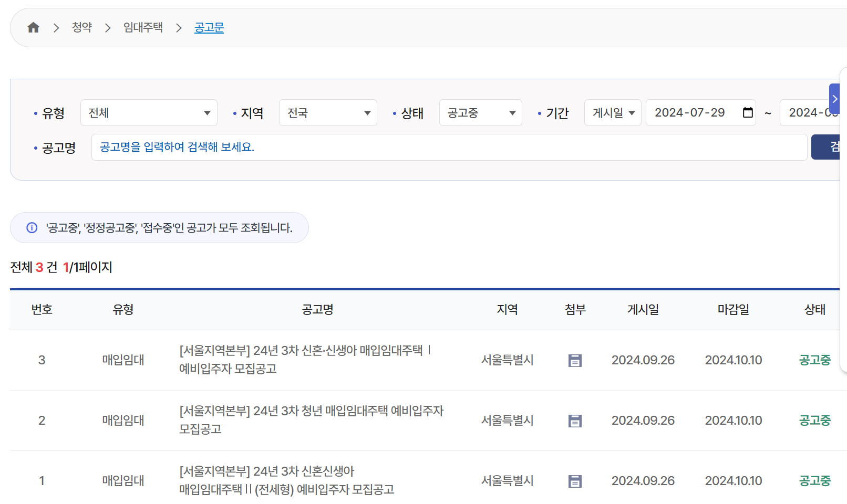
Task: Click the 공고문 breadcrumb link
Action: pyautogui.click(x=209, y=27)
